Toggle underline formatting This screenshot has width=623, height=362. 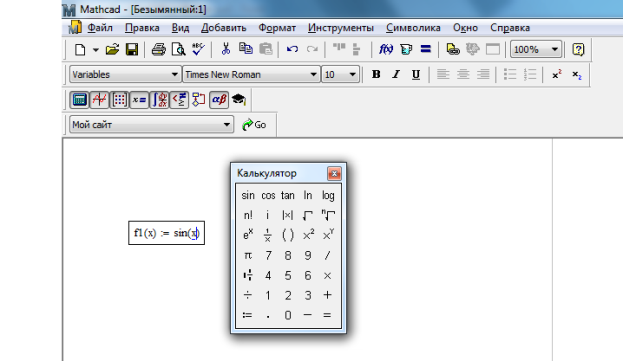pyautogui.click(x=416, y=75)
